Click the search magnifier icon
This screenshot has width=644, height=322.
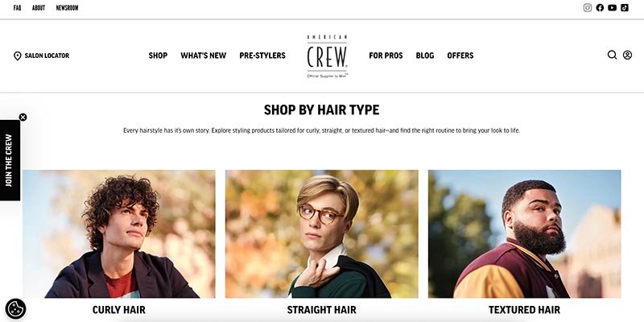point(612,55)
